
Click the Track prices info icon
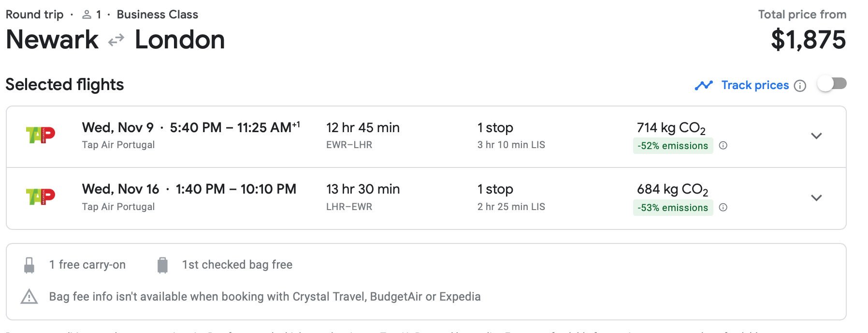click(800, 86)
